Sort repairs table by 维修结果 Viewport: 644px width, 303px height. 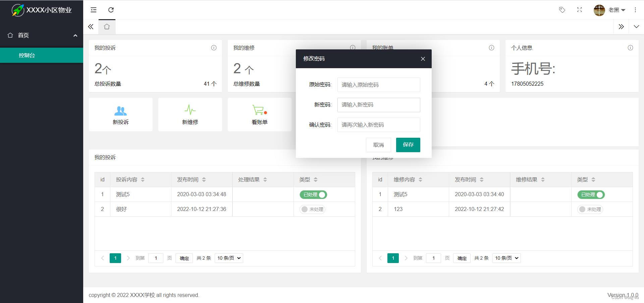pos(543,180)
